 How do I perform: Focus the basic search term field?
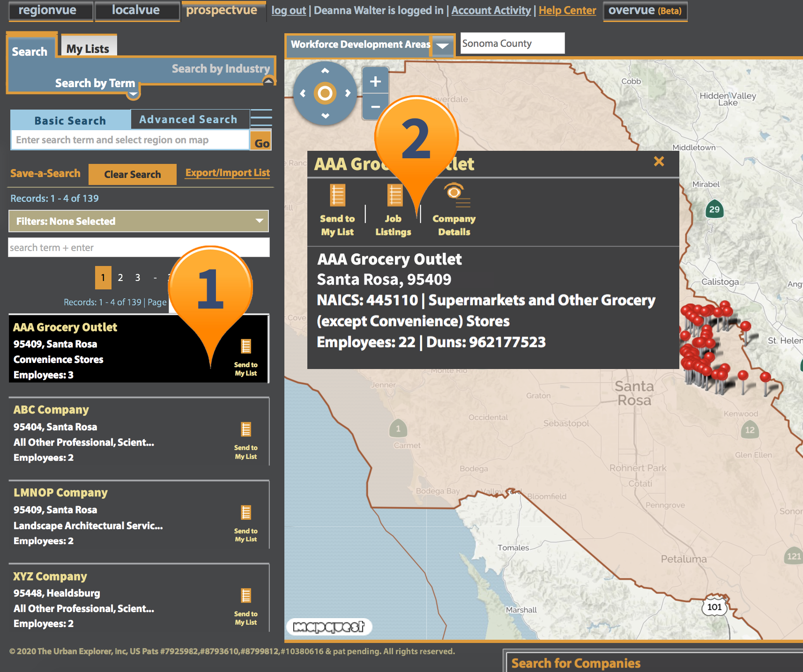(x=130, y=140)
